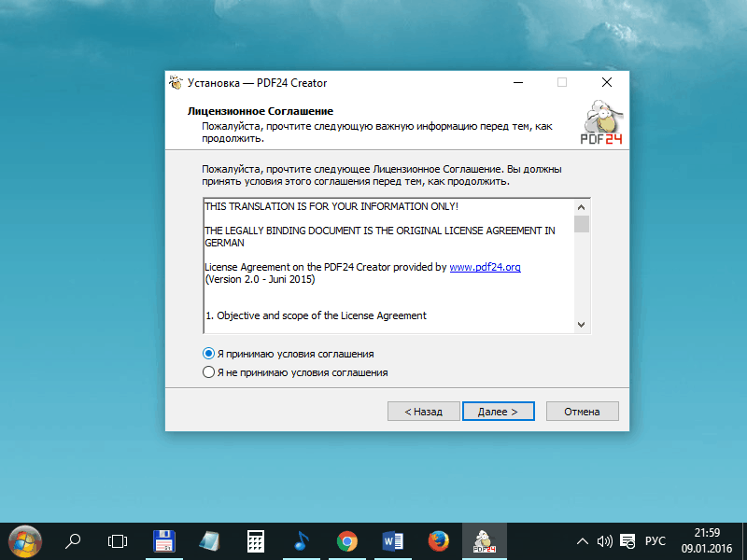Open the floppy disk app on taskbar
The height and width of the screenshot is (560, 747).
(164, 541)
